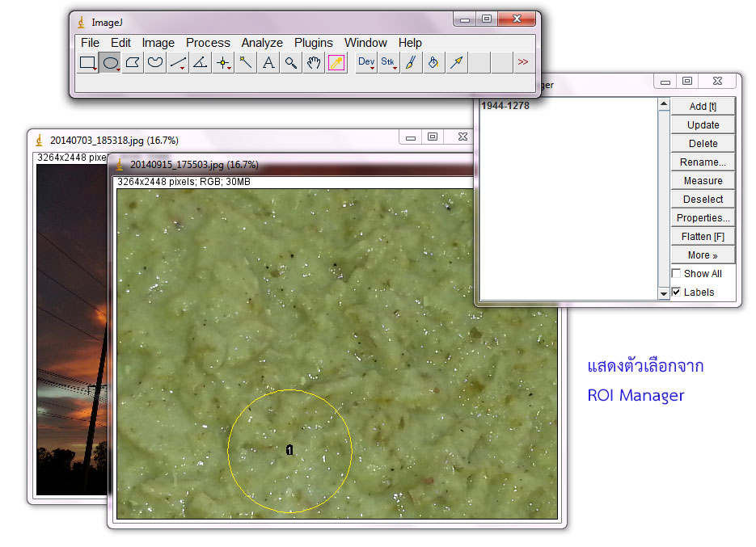The height and width of the screenshot is (547, 756).
Task: Click the Measure button in ROI Manager
Action: (702, 180)
